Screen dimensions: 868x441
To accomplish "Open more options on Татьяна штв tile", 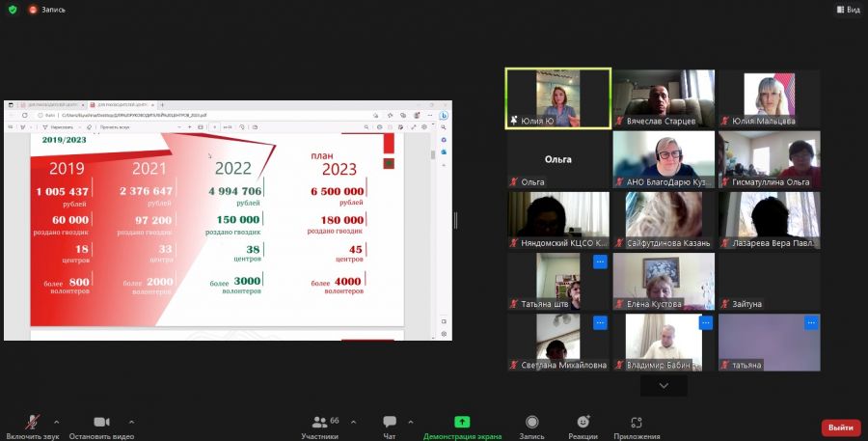I will pos(600,262).
